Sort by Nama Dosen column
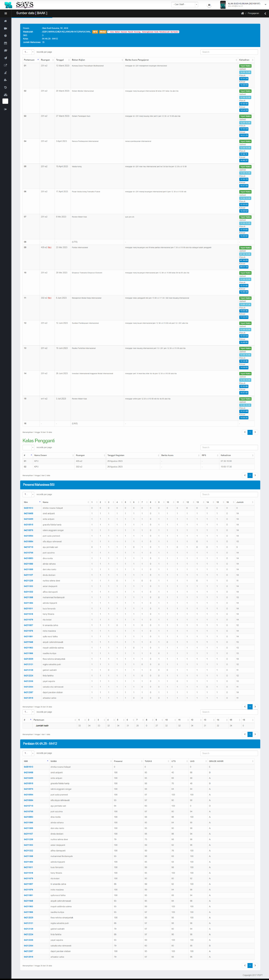 tap(54, 455)
